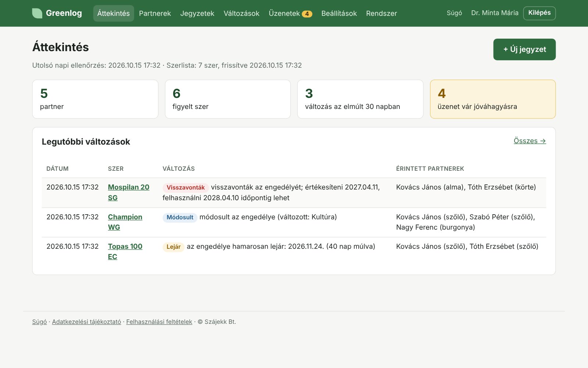Open the Áttekintés nav tab

114,13
